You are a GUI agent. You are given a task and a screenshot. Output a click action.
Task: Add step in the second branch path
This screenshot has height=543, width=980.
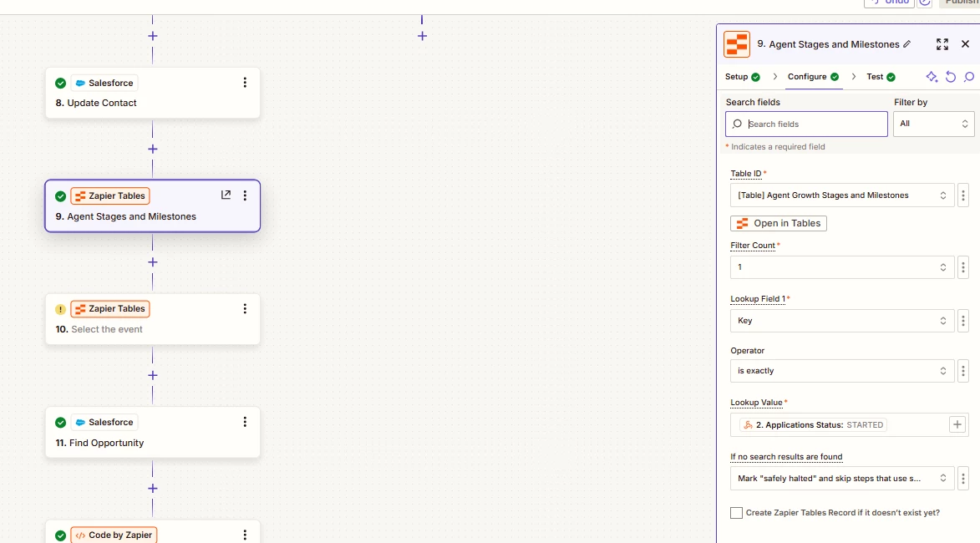click(x=422, y=36)
